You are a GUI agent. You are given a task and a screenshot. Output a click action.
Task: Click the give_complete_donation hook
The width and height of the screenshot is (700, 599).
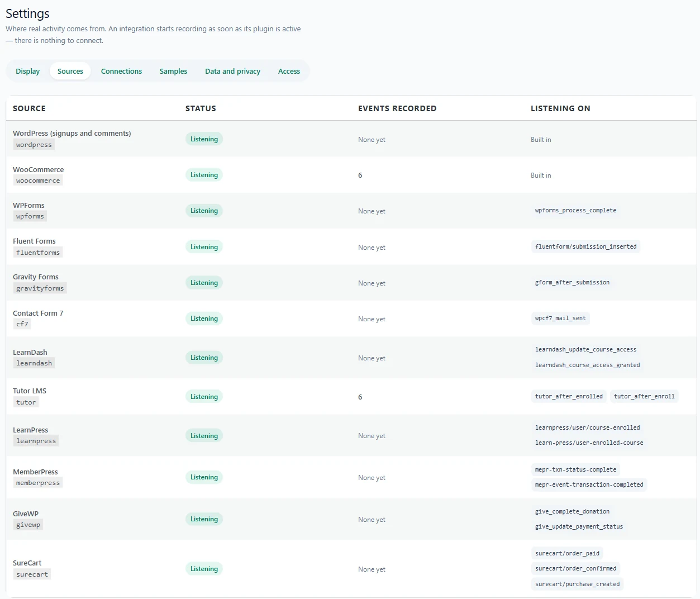point(572,511)
